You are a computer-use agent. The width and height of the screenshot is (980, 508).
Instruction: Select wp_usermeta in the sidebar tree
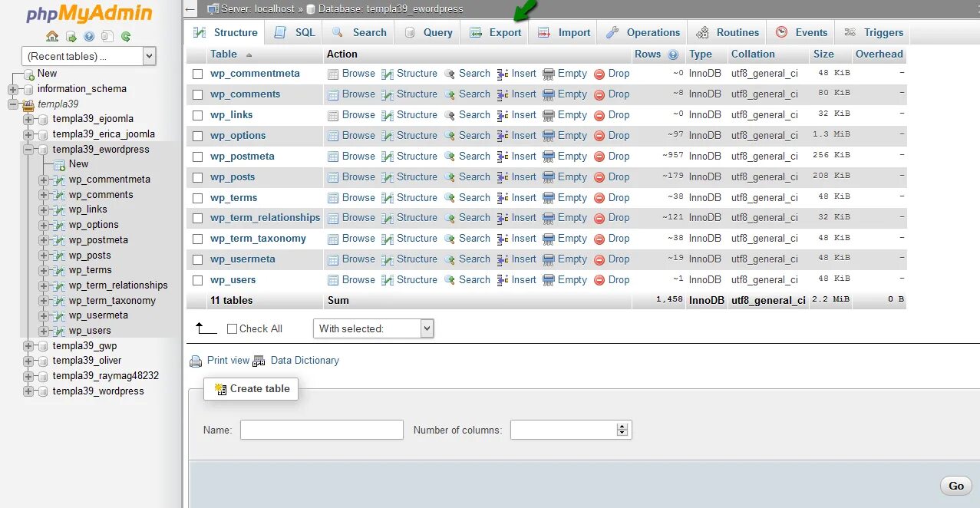pos(98,315)
